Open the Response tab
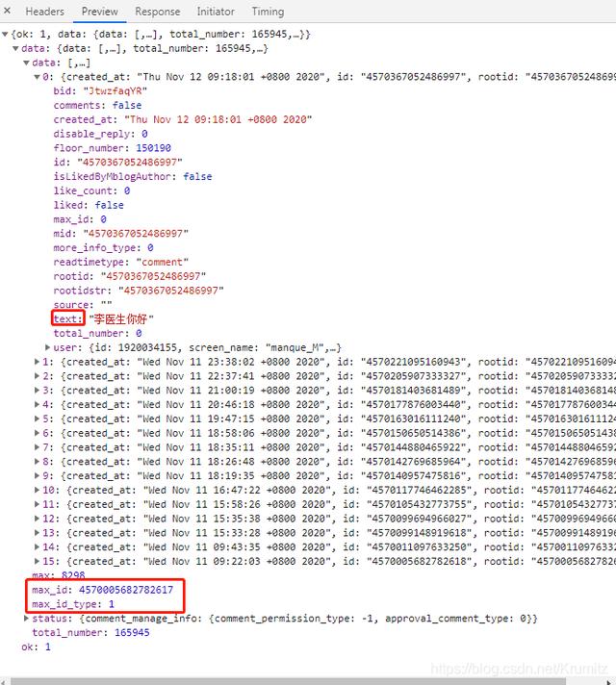 [157, 12]
